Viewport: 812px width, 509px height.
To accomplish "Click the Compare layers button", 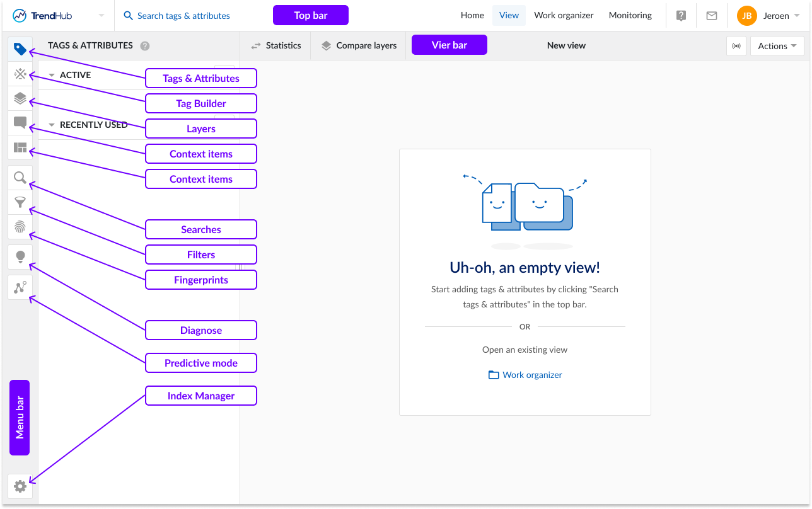I will coord(359,46).
